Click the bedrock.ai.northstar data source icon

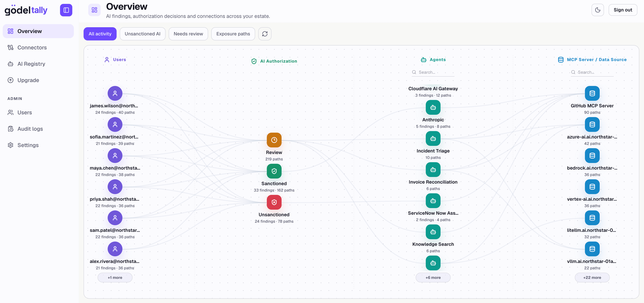(592, 156)
